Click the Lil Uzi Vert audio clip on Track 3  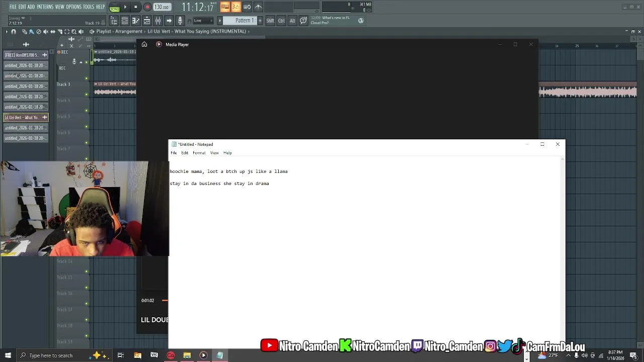click(x=115, y=88)
